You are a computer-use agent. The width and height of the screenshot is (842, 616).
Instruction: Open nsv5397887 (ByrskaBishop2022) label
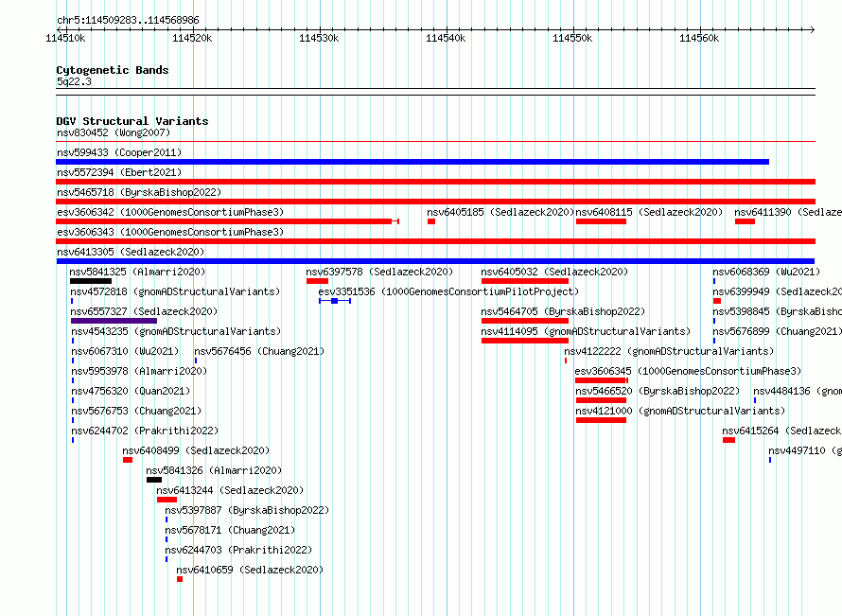[x=247, y=510]
